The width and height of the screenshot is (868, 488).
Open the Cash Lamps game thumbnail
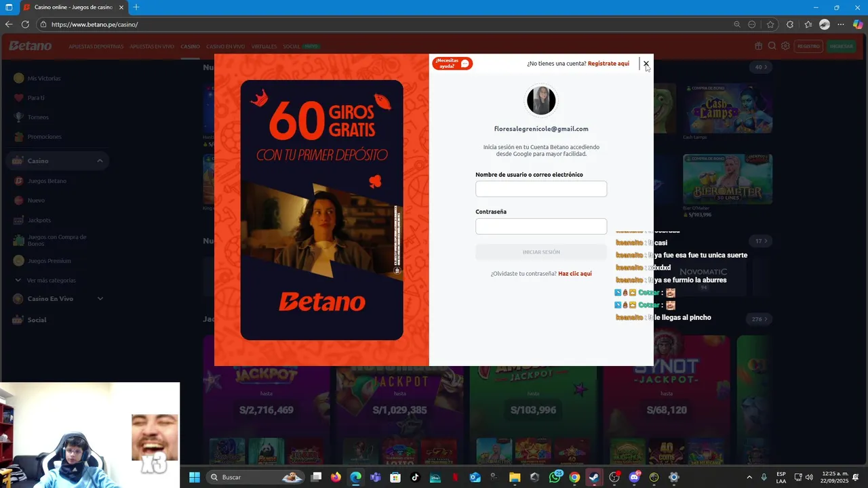point(728,108)
